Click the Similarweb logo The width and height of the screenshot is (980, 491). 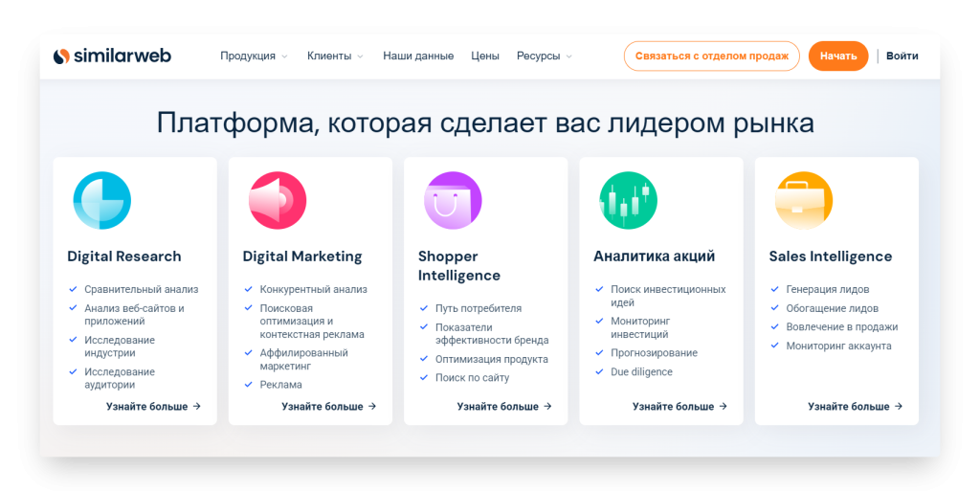coord(113,56)
